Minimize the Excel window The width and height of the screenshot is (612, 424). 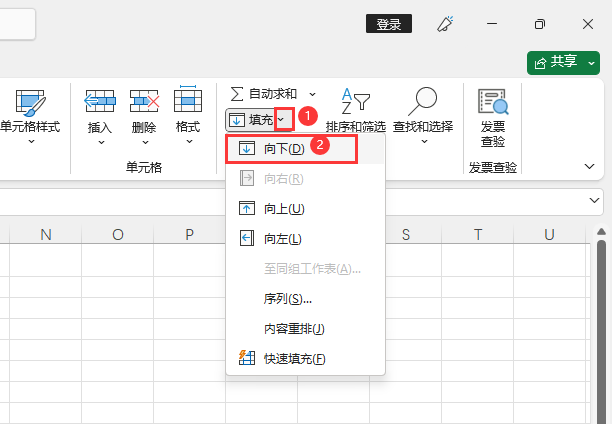pos(492,24)
